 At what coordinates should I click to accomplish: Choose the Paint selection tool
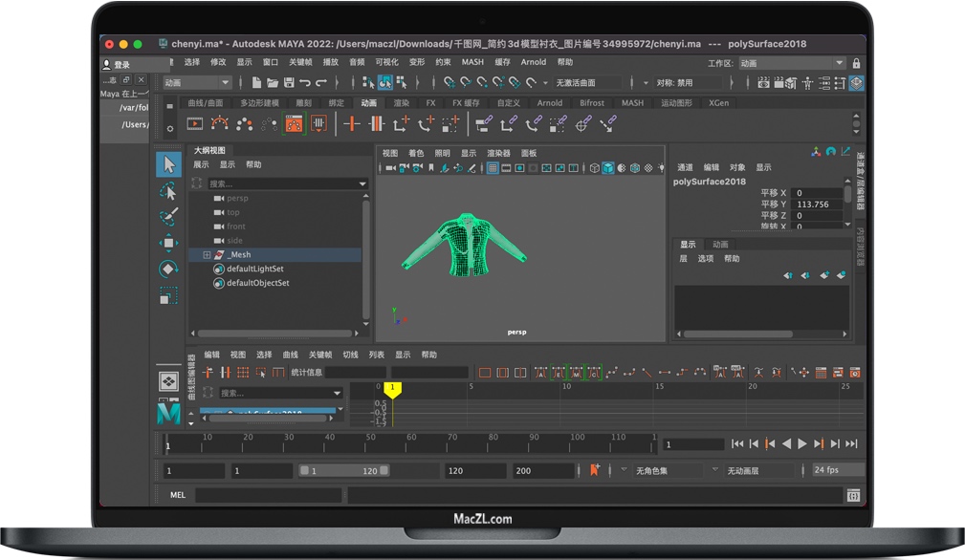point(168,217)
